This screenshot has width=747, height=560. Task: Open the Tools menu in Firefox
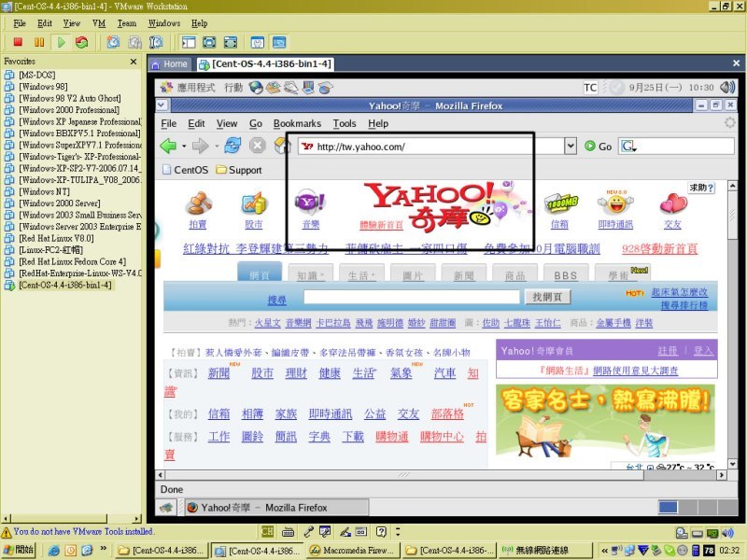[345, 124]
